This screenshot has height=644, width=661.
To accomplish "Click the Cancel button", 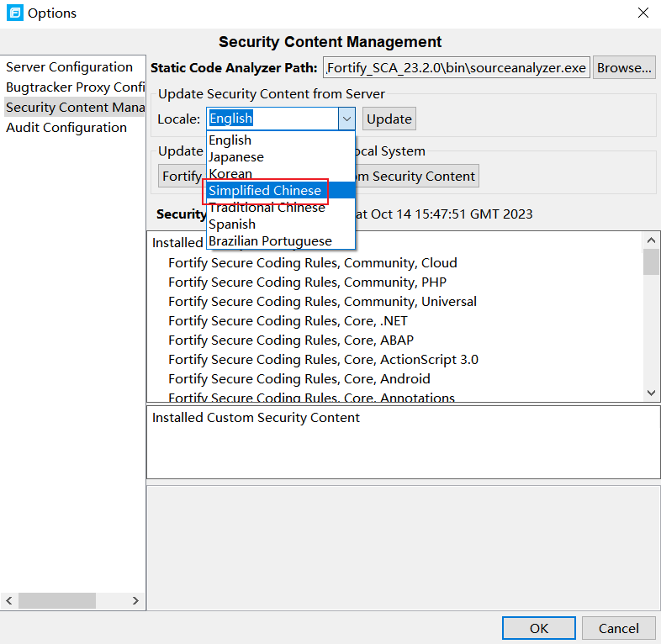I will coord(618,628).
